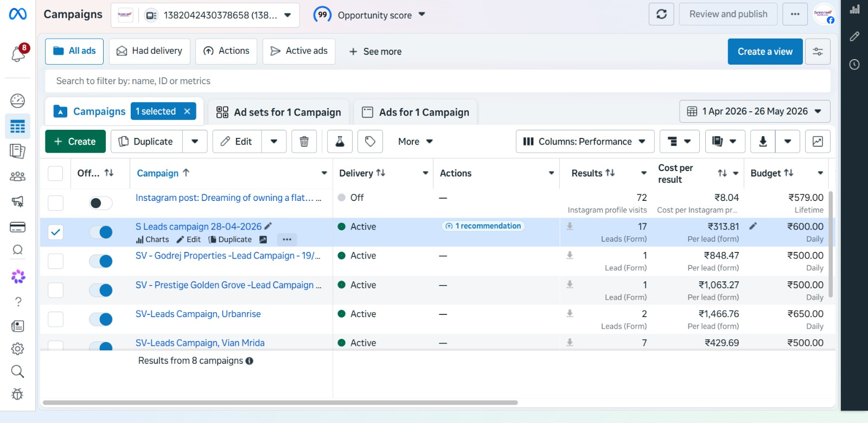The width and height of the screenshot is (868, 423).
Task: Open view filter settings sliders icon
Action: 818,52
